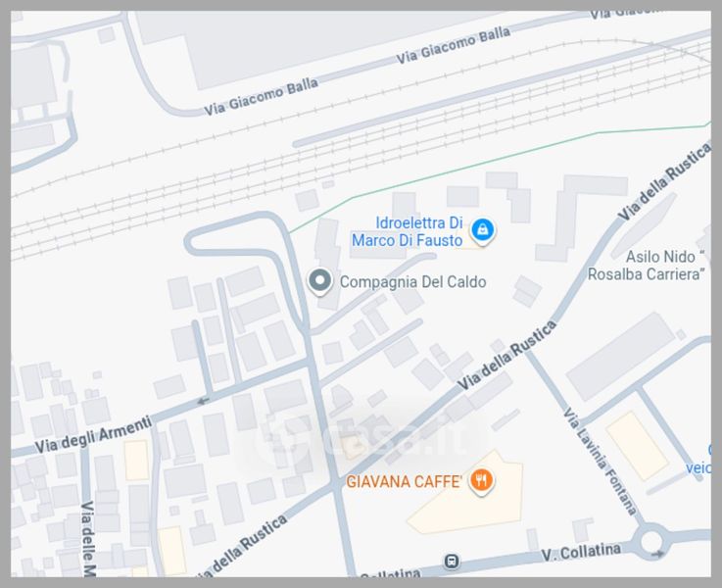Click the Via Lavinia Fontana street label
The height and width of the screenshot is (588, 722).
(600, 462)
